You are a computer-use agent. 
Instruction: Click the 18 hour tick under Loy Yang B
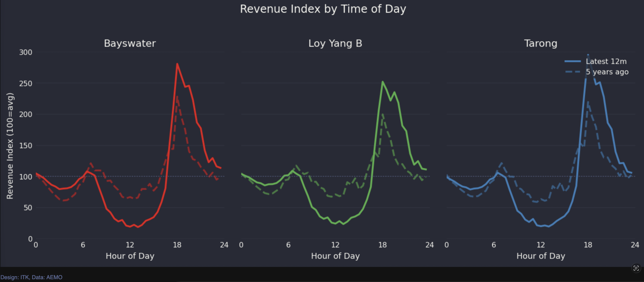click(x=382, y=245)
